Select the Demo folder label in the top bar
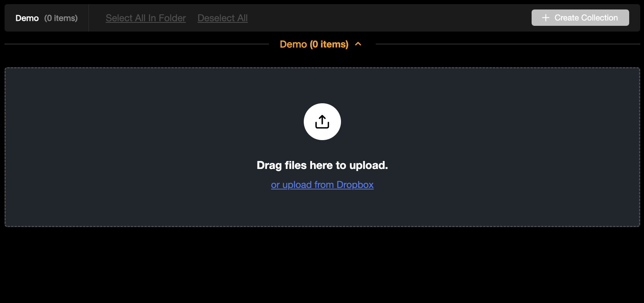Screen dimensions: 644x303 (x=27, y=18)
